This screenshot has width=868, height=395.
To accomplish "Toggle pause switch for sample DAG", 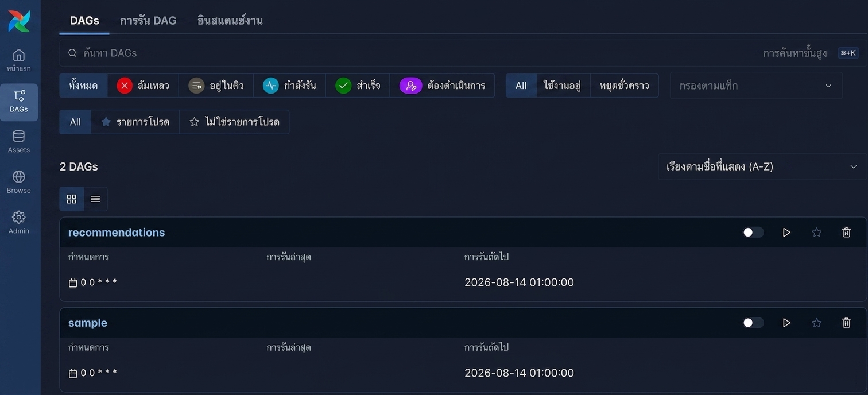I will coord(753,323).
